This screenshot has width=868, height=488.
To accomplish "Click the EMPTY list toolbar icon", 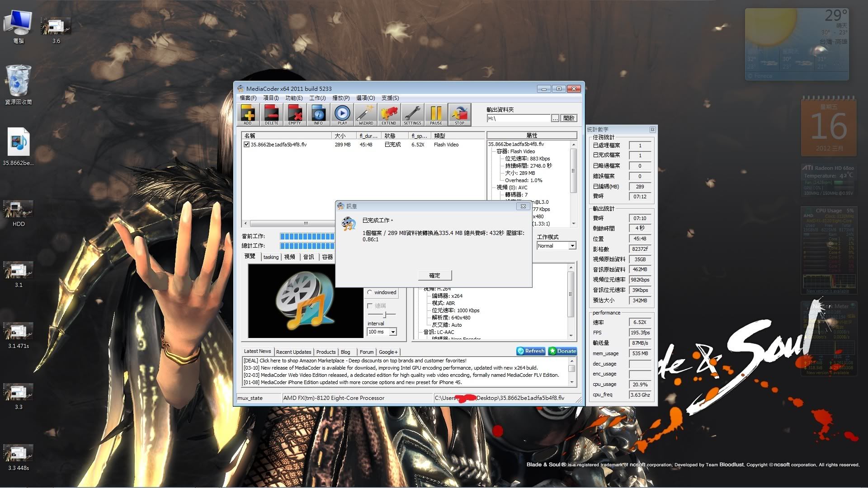I will click(295, 114).
